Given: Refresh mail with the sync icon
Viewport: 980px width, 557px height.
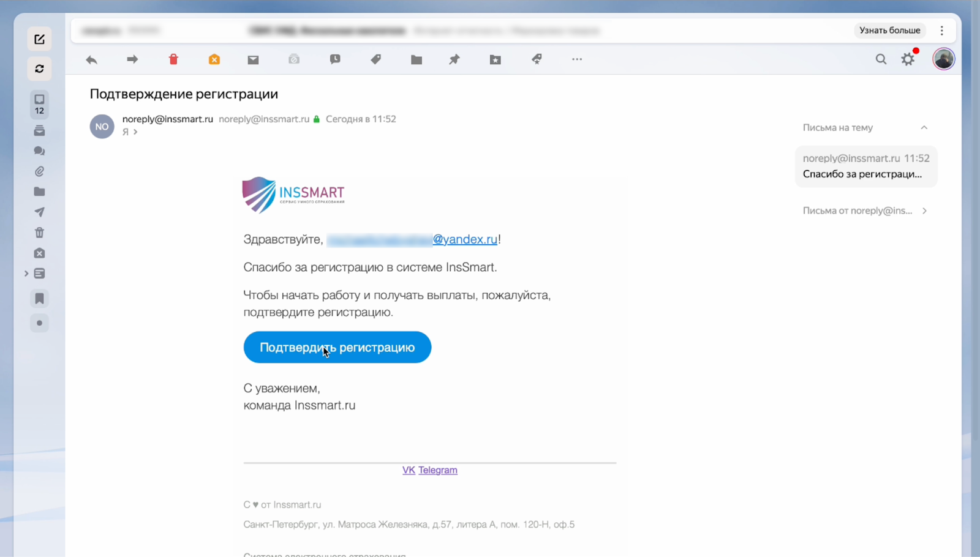Looking at the screenshot, I should click(39, 69).
